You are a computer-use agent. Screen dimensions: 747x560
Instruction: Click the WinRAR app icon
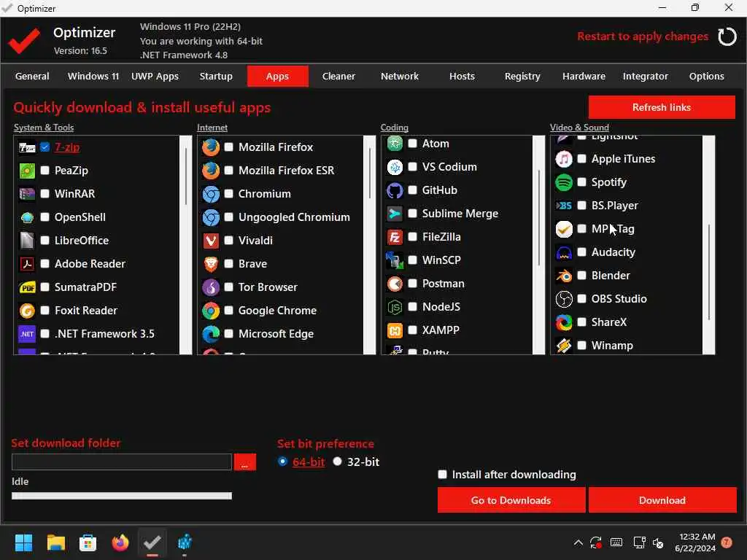tap(27, 194)
